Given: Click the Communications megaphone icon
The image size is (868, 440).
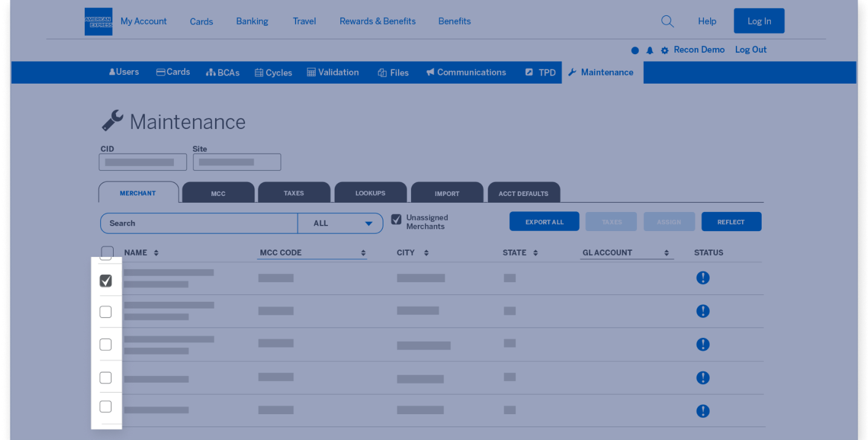Looking at the screenshot, I should [x=430, y=72].
